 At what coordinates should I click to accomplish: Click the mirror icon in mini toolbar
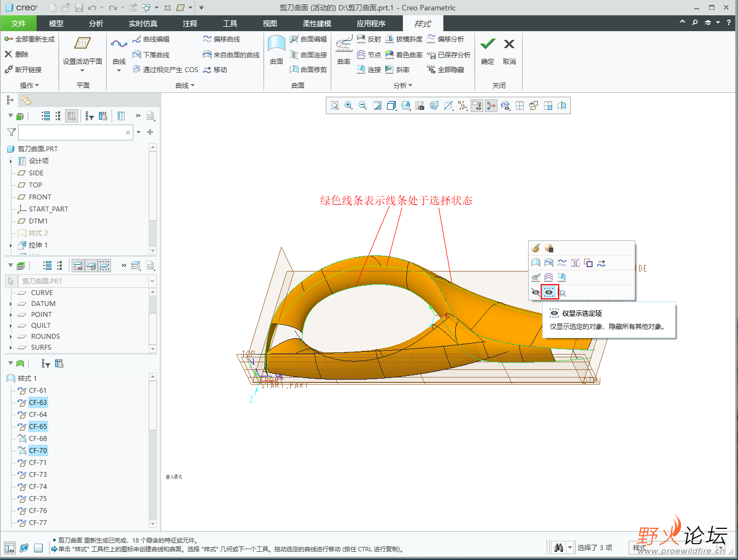(x=575, y=263)
